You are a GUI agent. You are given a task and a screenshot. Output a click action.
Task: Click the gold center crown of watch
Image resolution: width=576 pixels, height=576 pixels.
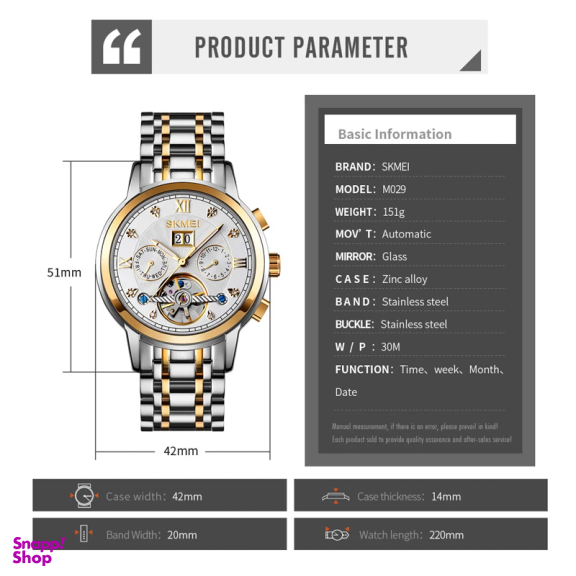tap(275, 264)
